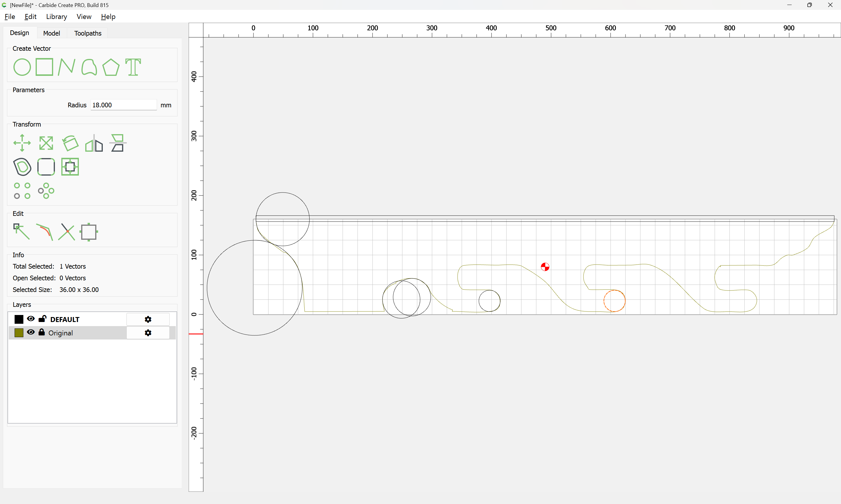
Task: Select the Text creation tool
Action: (133, 67)
